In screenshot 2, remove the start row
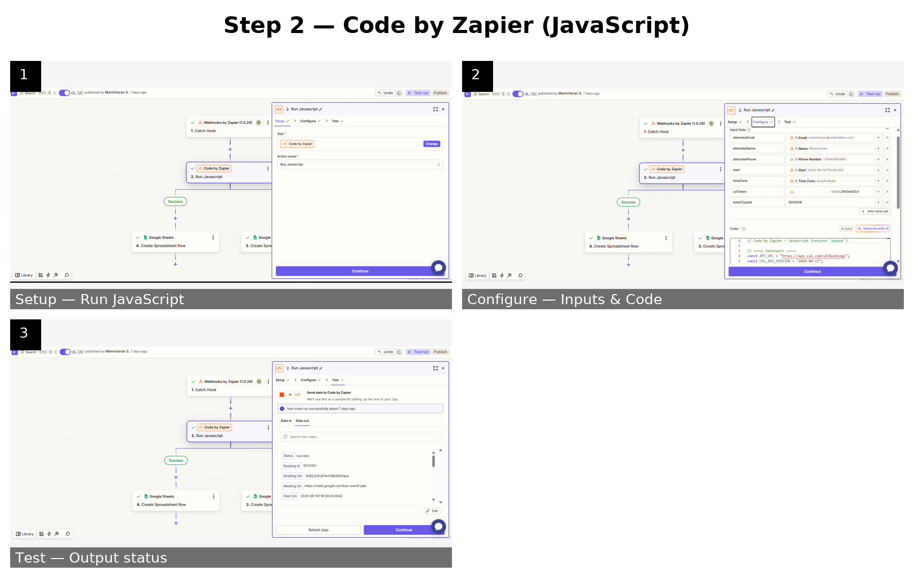Viewport: 914px width, 588px height. click(x=888, y=170)
